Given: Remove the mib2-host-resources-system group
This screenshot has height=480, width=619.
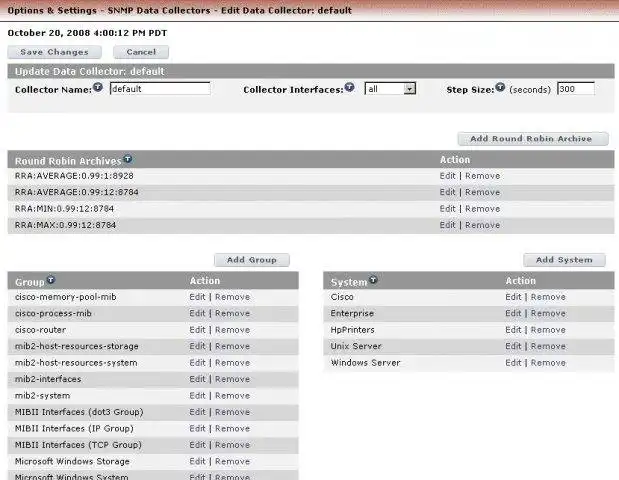Looking at the screenshot, I should [x=233, y=363].
